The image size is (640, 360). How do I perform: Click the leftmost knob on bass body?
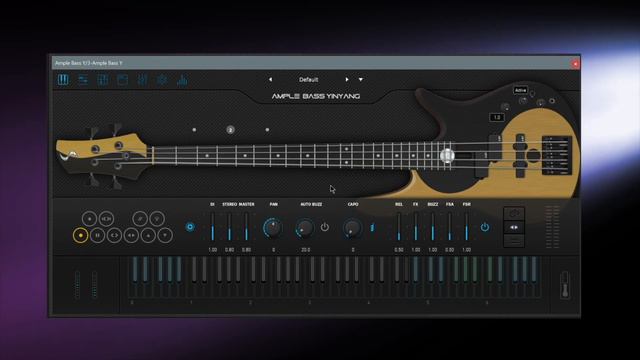click(x=505, y=107)
